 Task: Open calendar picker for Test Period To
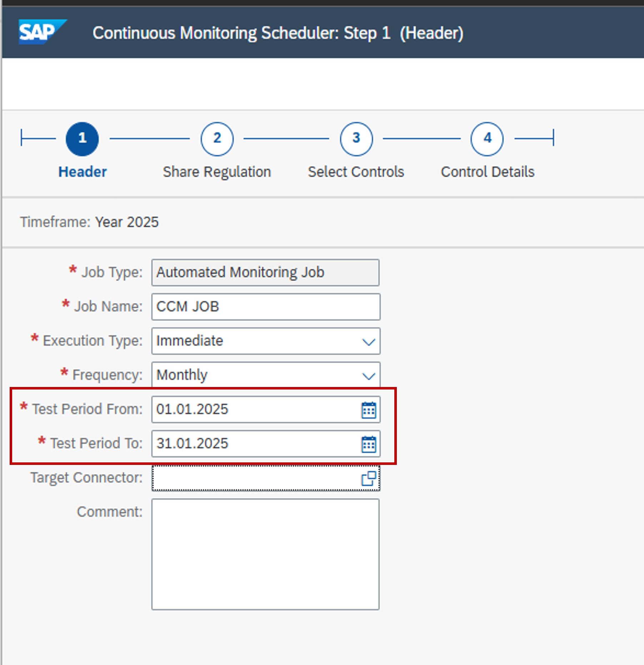coord(368,444)
